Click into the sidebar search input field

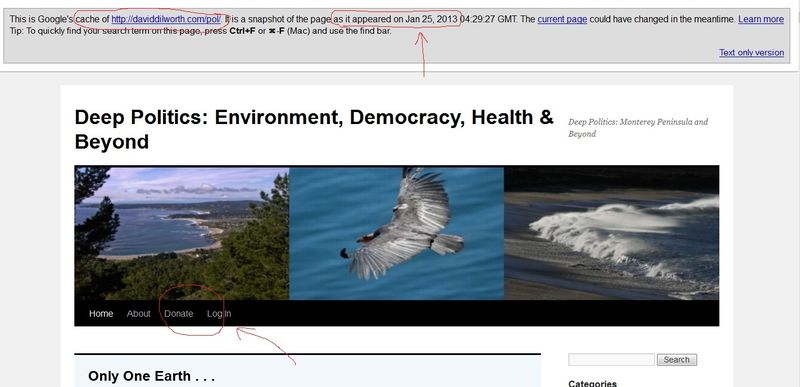(x=611, y=359)
